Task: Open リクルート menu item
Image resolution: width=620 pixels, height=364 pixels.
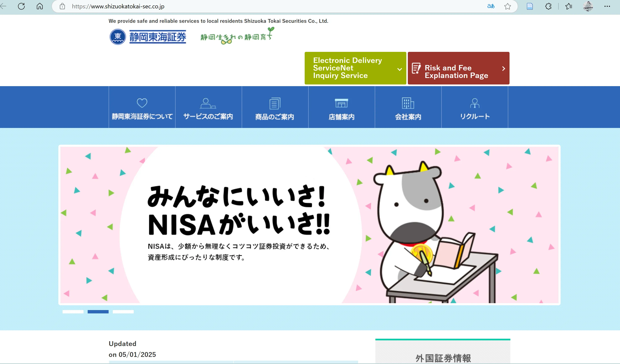Action: [x=475, y=107]
